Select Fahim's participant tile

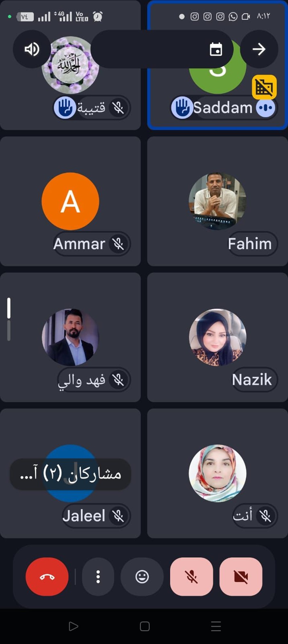click(218, 201)
